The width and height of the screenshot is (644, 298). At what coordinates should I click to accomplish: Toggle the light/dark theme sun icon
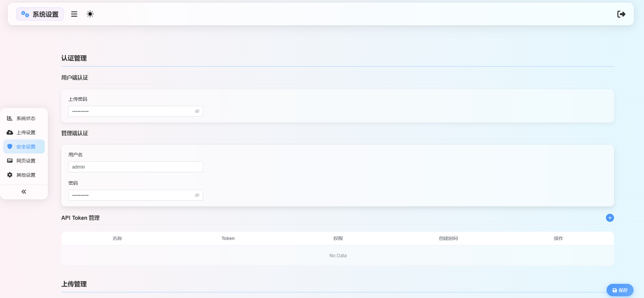click(90, 14)
